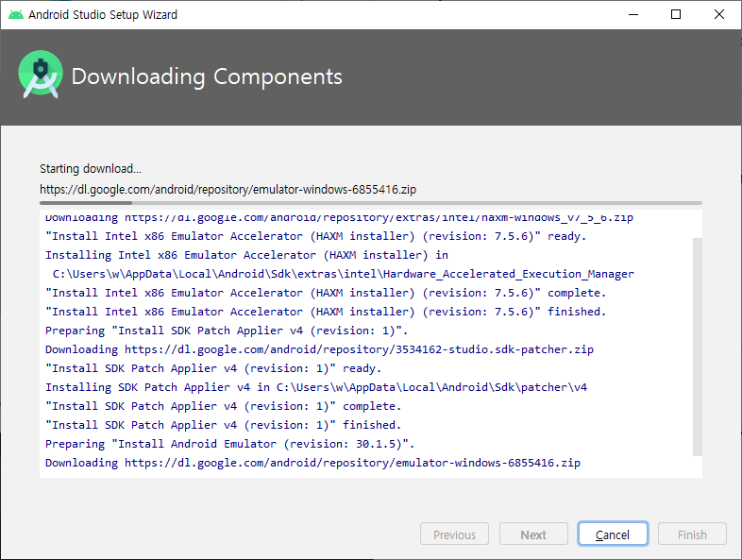Click the download progress bar
The width and height of the screenshot is (742, 560).
pyautogui.click(x=370, y=203)
